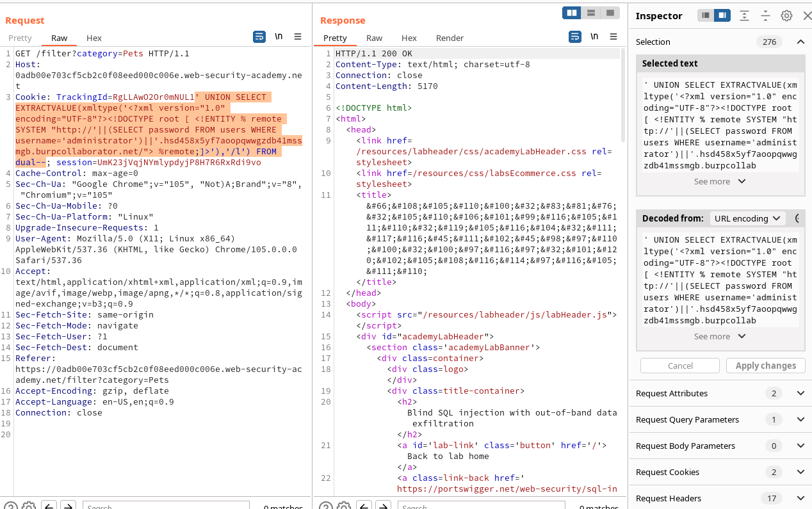Collapse all Inspector sections icon
This screenshot has width=812, height=509.
coord(765,15)
